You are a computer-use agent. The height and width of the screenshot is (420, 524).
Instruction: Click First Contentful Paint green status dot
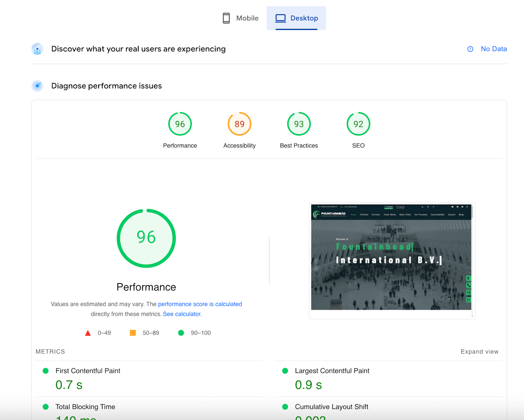click(x=45, y=371)
